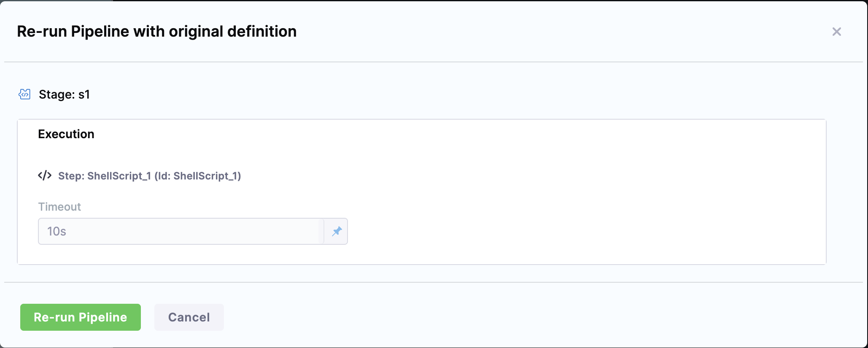Click blank footer area right of Cancel

point(506,317)
